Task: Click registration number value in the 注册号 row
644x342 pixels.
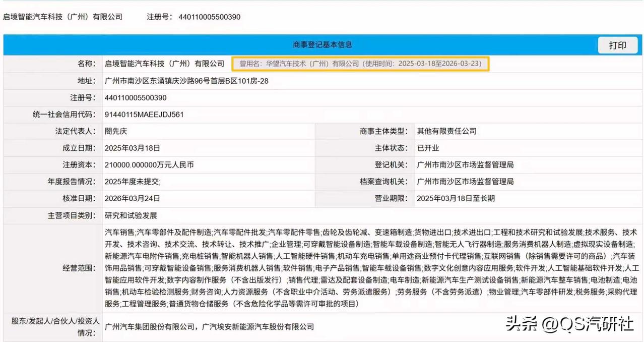Action: 136,97
